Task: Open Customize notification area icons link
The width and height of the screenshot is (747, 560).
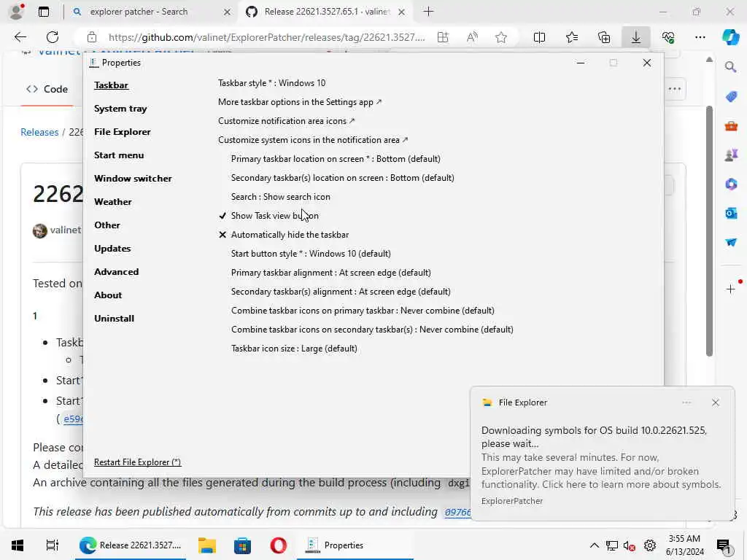Action: click(286, 121)
